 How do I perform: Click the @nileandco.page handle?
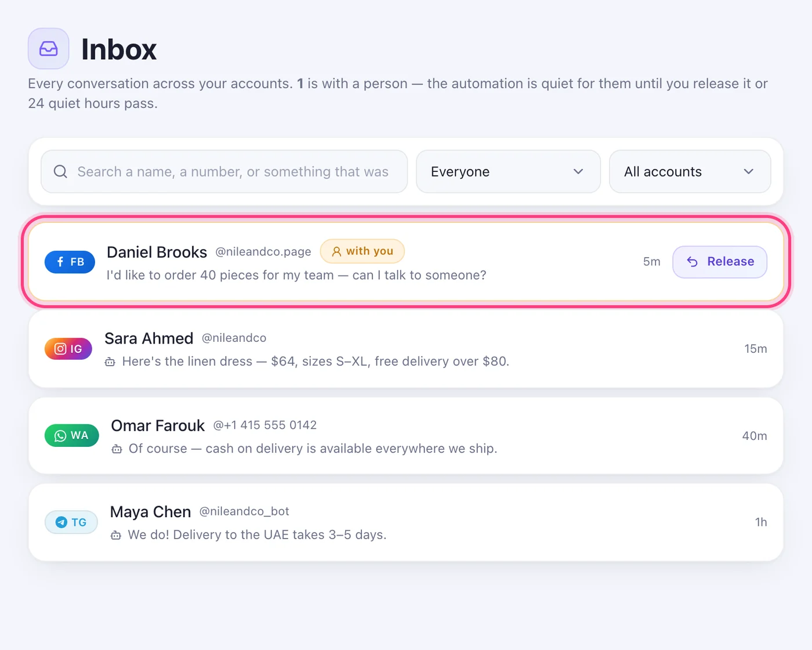(263, 252)
